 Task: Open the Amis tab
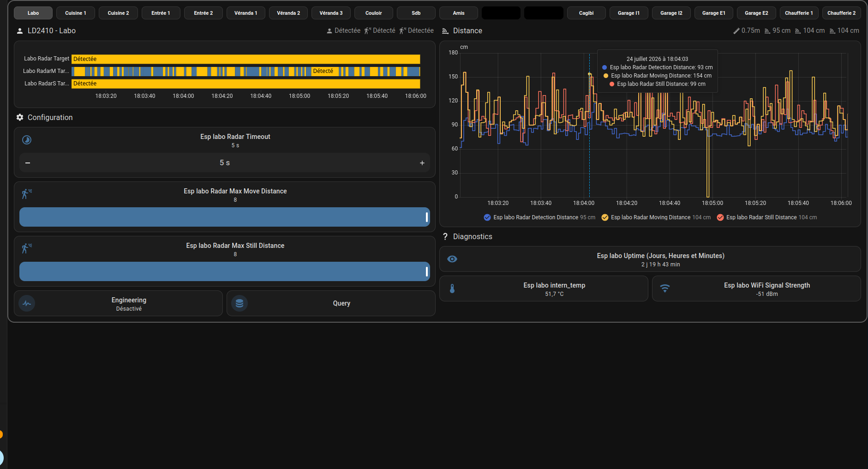459,13
